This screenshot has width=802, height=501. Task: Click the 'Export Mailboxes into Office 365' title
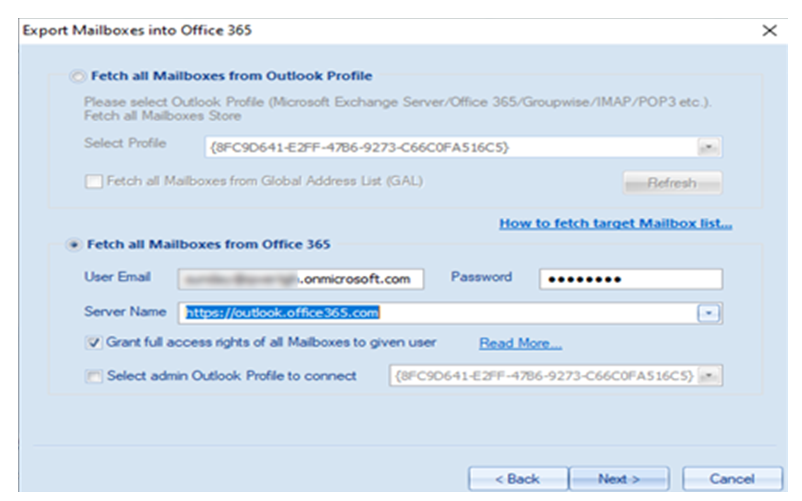pos(137,31)
